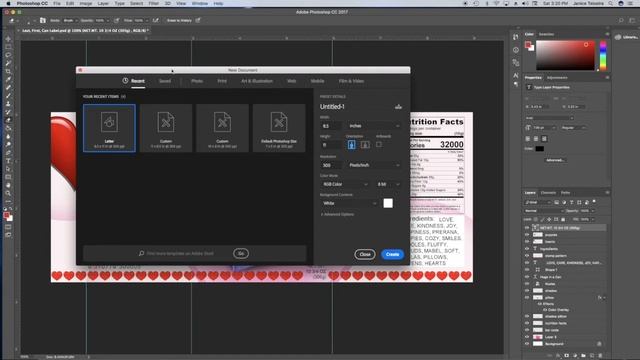Image resolution: width=640 pixels, height=360 pixels.
Task: Select the Zoom tool
Action: pyautogui.click(x=8, y=193)
